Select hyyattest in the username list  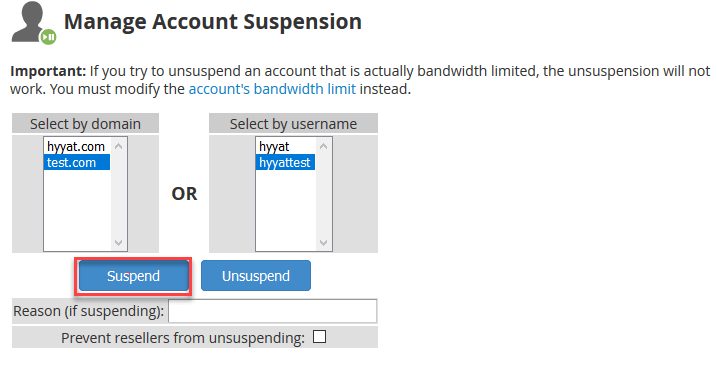point(285,162)
